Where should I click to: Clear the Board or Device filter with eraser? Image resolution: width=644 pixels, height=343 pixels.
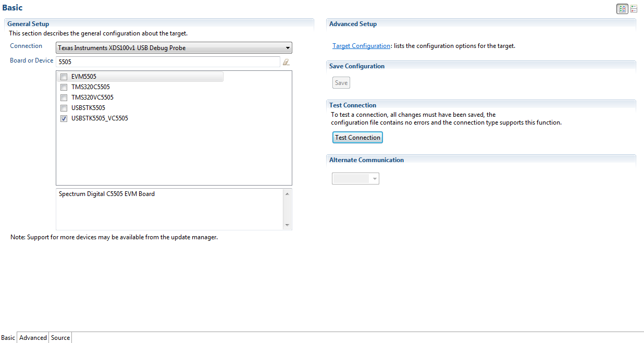click(286, 62)
